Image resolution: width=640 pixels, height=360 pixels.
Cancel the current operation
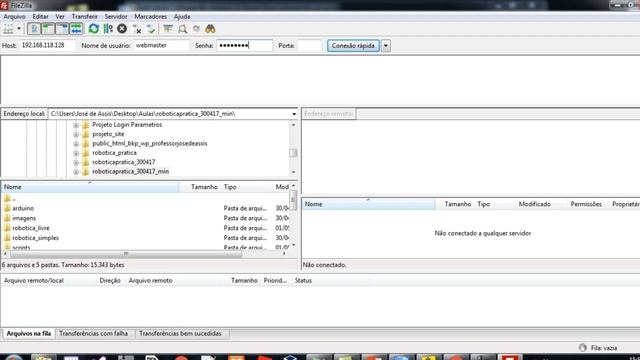pyautogui.click(x=122, y=29)
